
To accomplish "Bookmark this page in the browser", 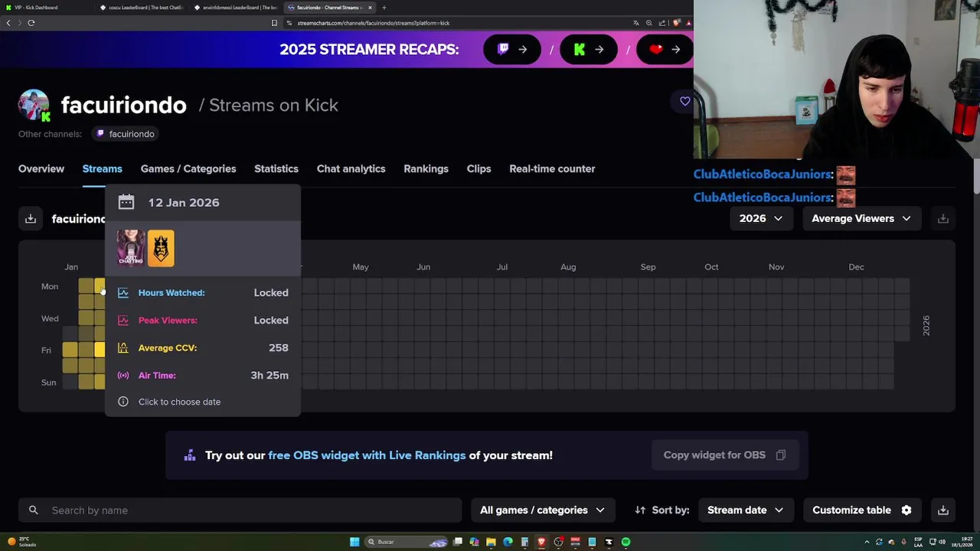I will tap(274, 23).
